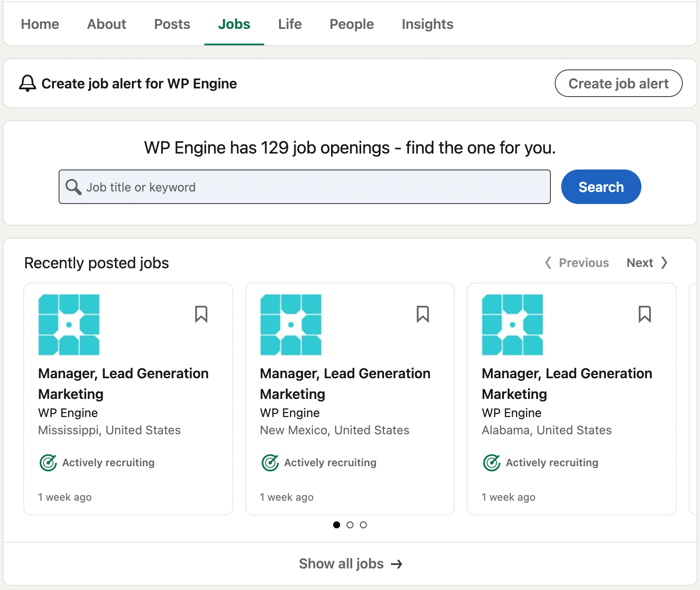Focus the Job title or keyword field
This screenshot has width=700, height=590.
pos(305,187)
